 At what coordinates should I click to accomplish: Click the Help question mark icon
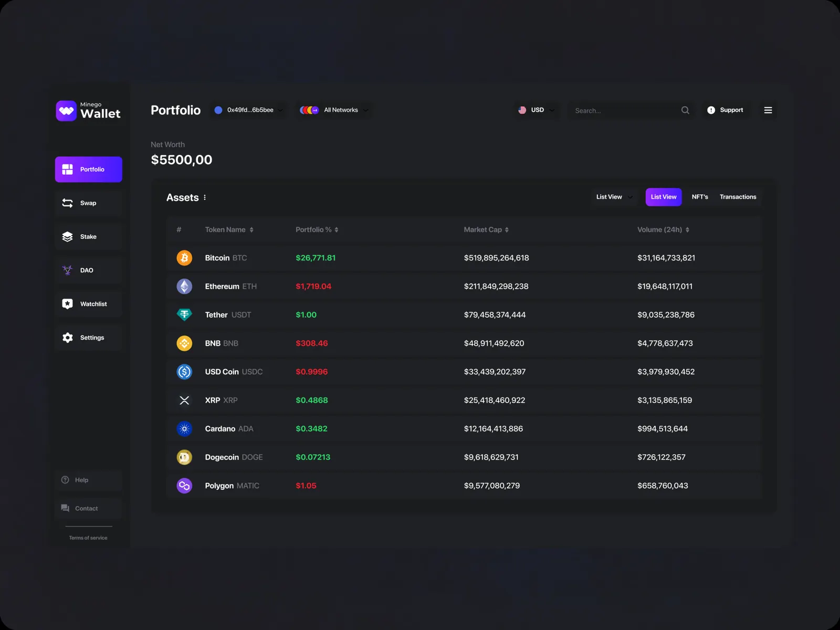[65, 480]
